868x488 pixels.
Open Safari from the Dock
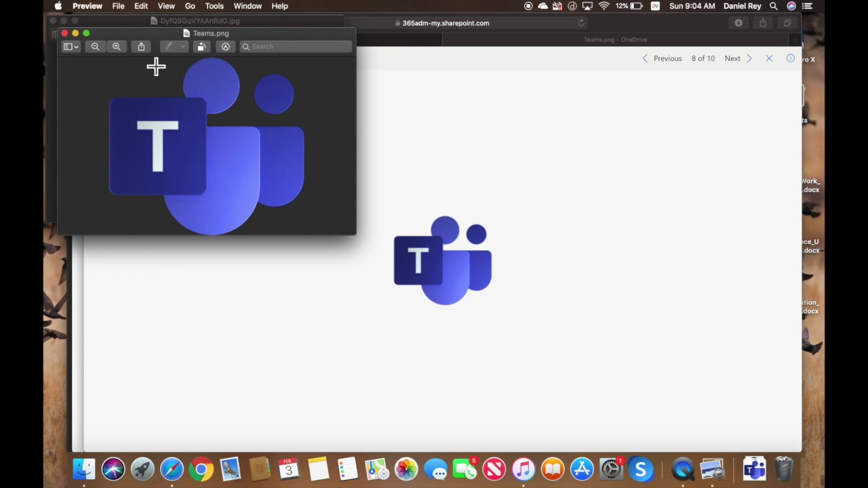point(172,468)
